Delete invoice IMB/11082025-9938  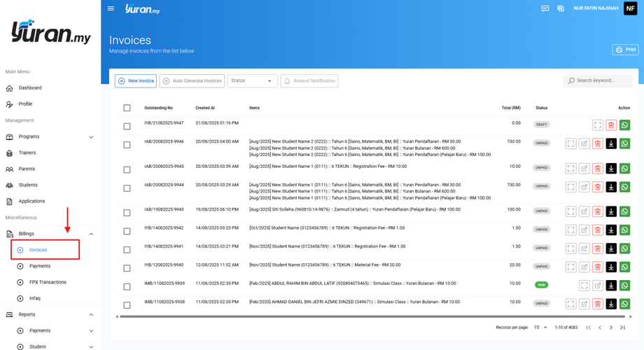pyautogui.click(x=598, y=304)
